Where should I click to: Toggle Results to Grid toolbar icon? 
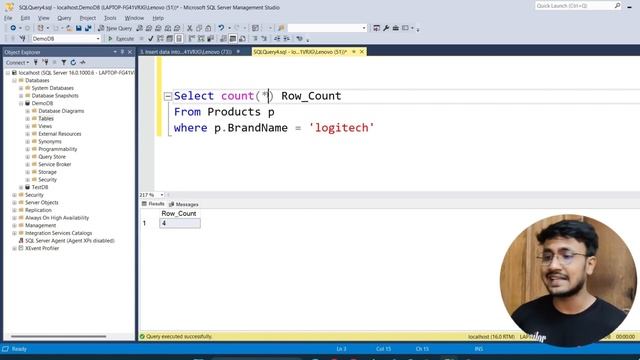(x=233, y=39)
